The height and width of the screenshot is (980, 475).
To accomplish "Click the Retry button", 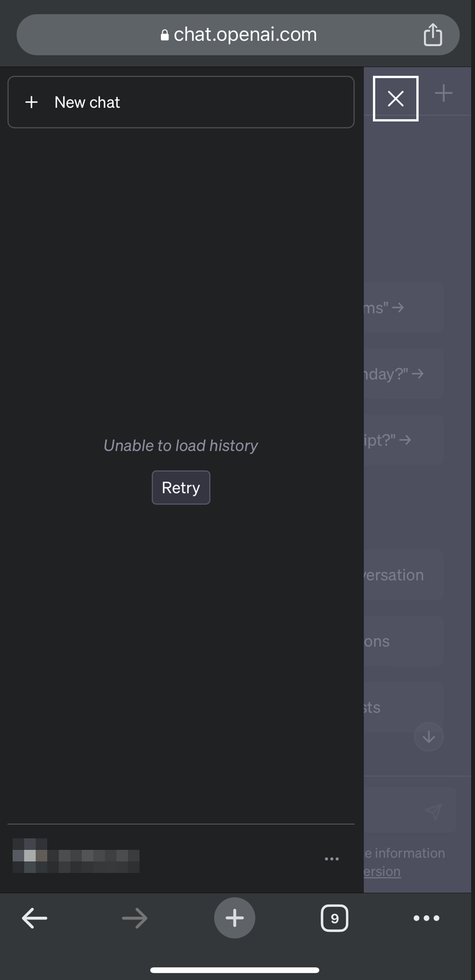I will click(x=181, y=488).
